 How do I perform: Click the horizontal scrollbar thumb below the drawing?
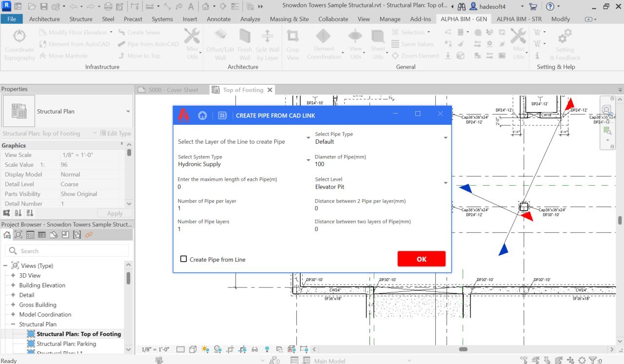[x=463, y=349]
